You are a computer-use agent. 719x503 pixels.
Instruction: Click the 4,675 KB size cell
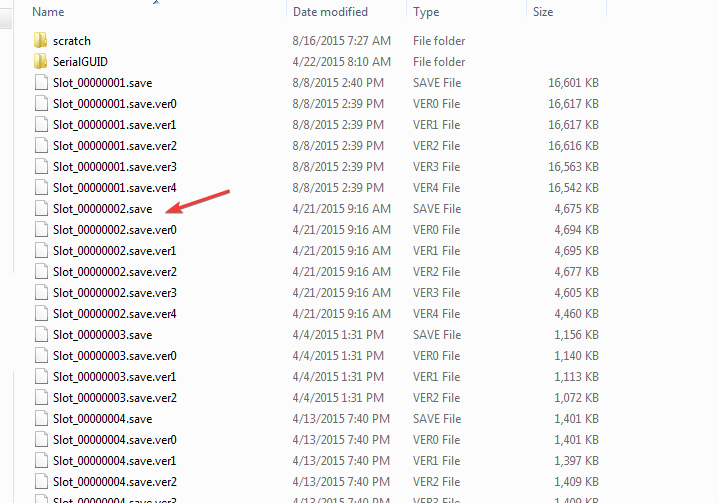point(576,209)
